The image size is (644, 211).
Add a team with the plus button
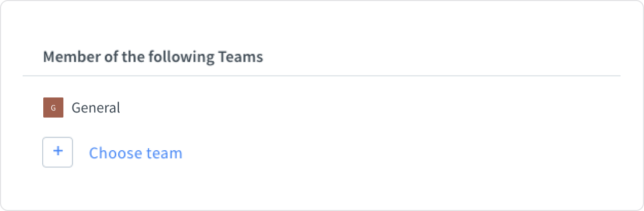(x=58, y=152)
